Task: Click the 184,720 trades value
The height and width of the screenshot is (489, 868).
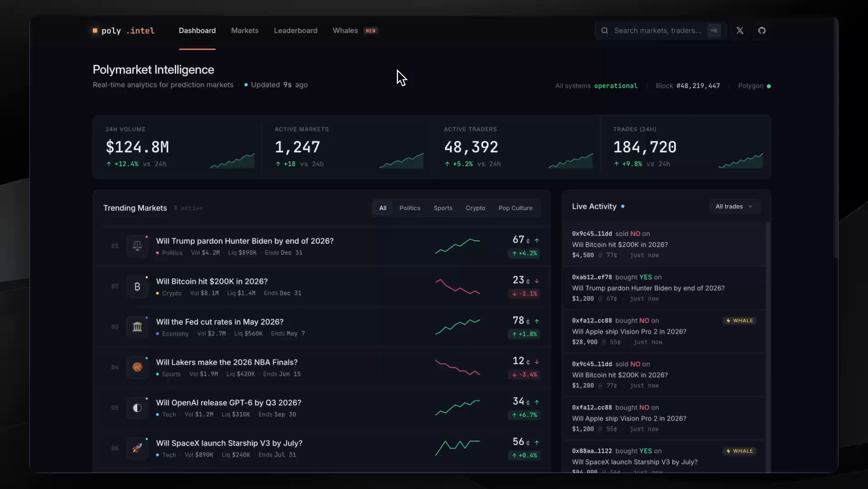Action: coord(645,147)
